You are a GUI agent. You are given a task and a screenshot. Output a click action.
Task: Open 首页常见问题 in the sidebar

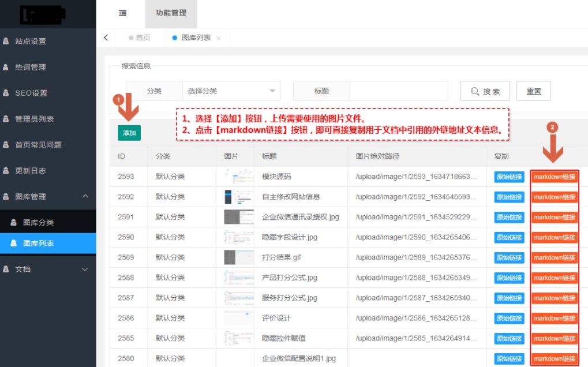(38, 145)
